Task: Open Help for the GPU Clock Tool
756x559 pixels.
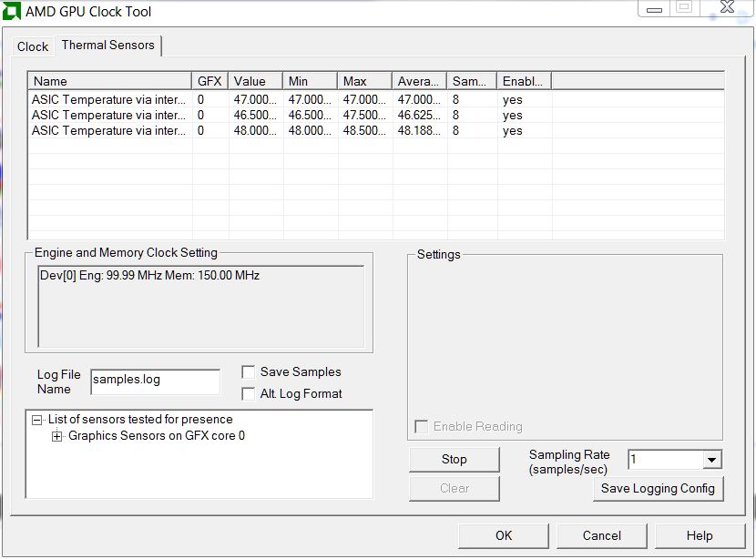Action: coord(700,536)
